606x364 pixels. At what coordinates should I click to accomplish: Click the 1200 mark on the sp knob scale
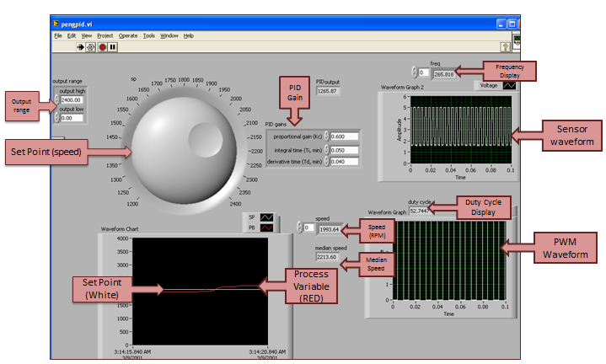(132, 204)
